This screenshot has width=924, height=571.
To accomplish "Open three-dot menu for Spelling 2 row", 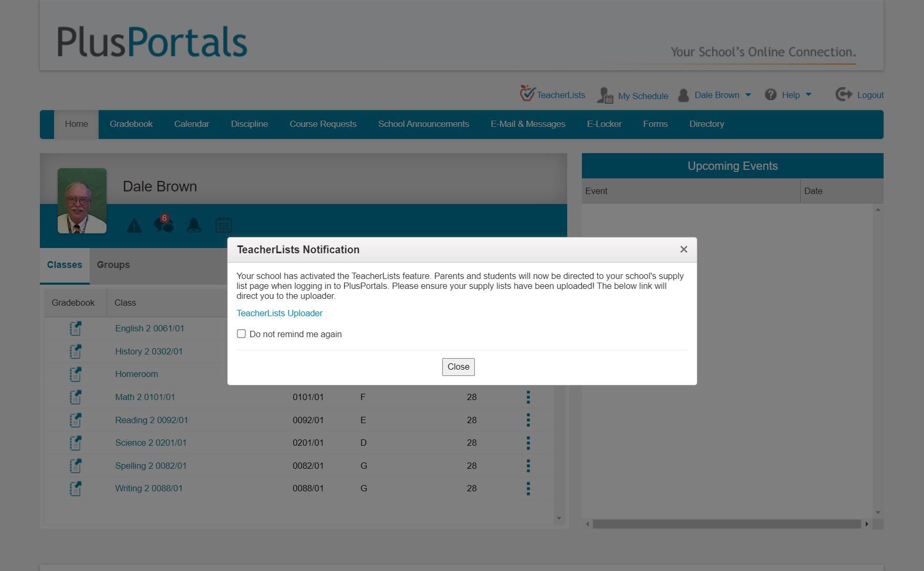I will [x=528, y=466].
